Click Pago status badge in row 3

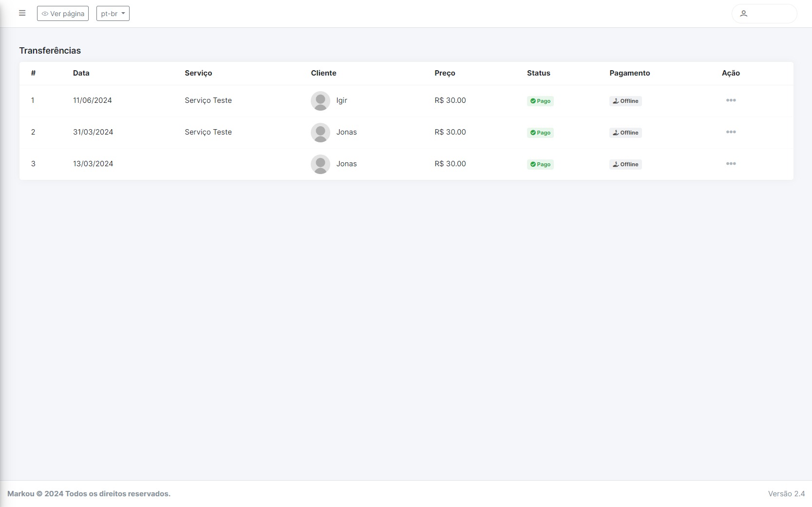tap(540, 164)
